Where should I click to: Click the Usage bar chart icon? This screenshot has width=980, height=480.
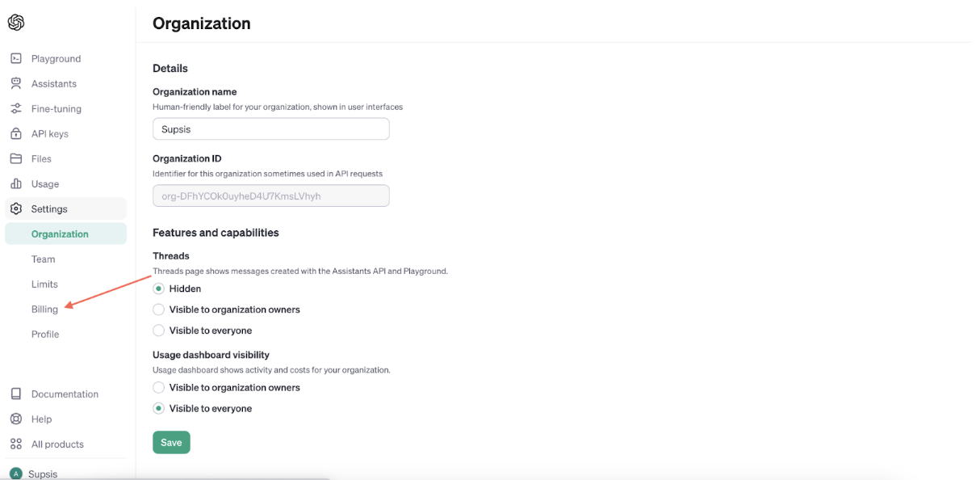click(x=16, y=183)
